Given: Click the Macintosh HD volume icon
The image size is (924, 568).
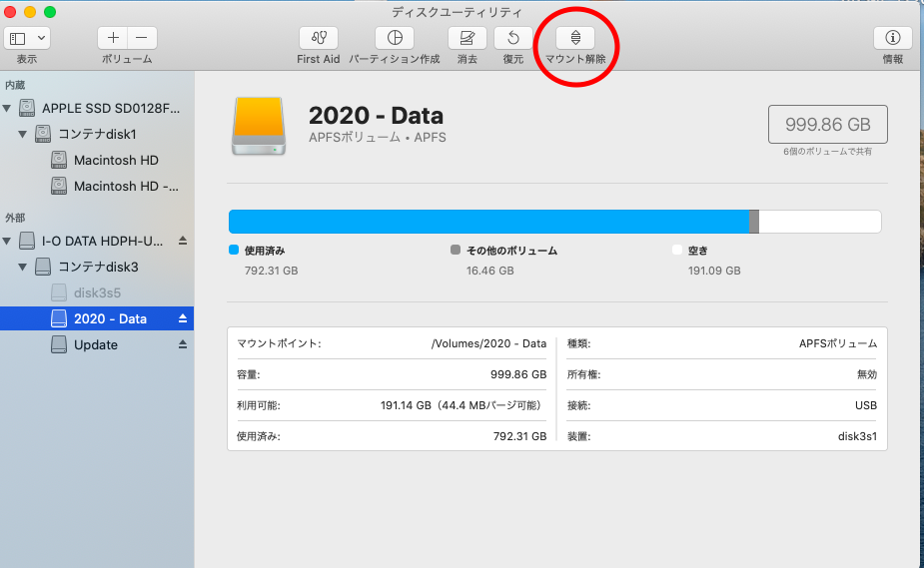Looking at the screenshot, I should tap(58, 160).
